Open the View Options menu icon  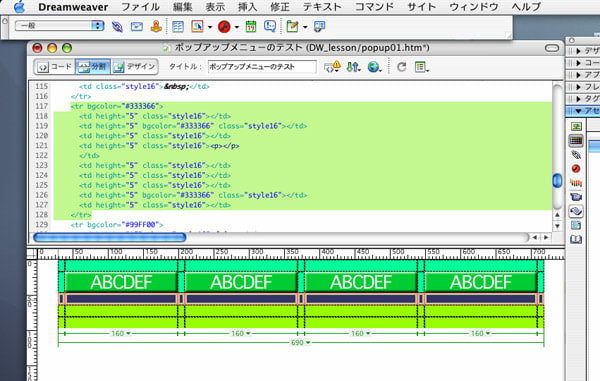click(421, 67)
